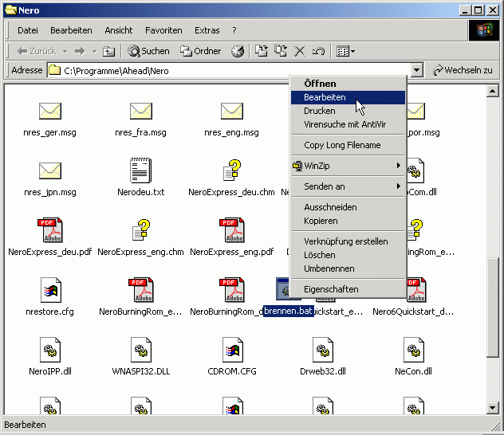Select the NeroBurningRom_d... PDF icon
The image size is (504, 435).
(232, 290)
